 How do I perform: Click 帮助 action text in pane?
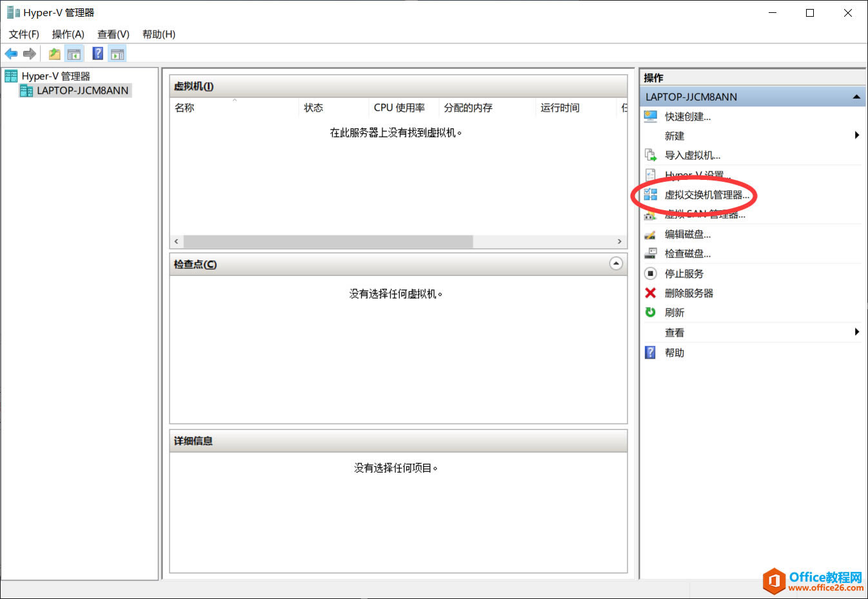(x=675, y=353)
